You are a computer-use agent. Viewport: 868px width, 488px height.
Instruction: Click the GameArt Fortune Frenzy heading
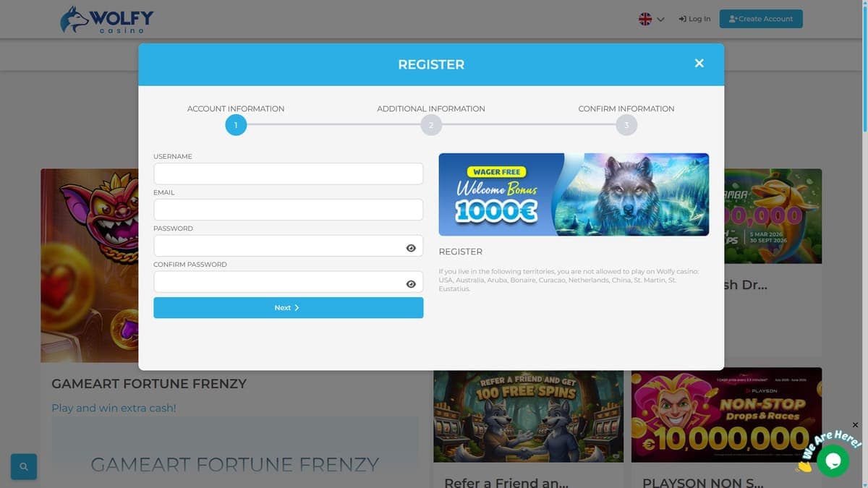149,384
